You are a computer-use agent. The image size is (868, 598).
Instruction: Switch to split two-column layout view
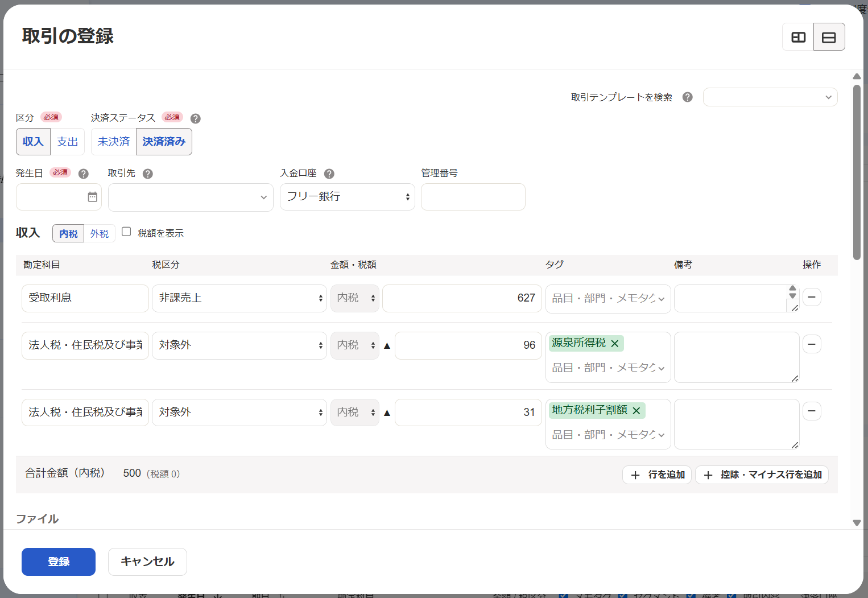798,37
